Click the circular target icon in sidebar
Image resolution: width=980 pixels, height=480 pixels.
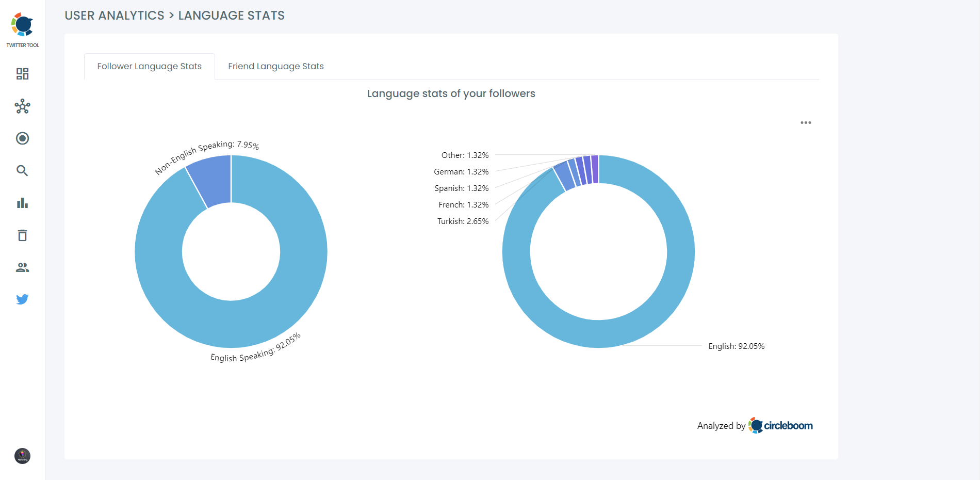pyautogui.click(x=22, y=138)
